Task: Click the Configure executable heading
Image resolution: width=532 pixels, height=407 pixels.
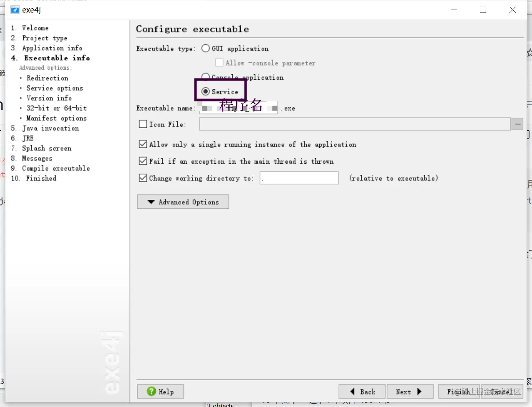Action: 192,29
